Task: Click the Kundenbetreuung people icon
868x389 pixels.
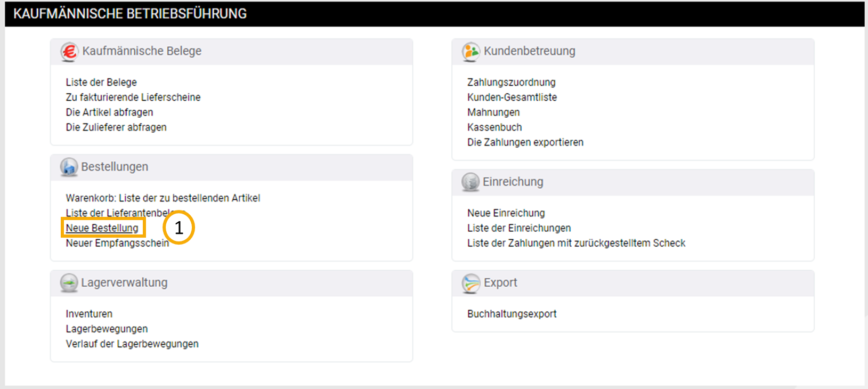Action: [470, 52]
